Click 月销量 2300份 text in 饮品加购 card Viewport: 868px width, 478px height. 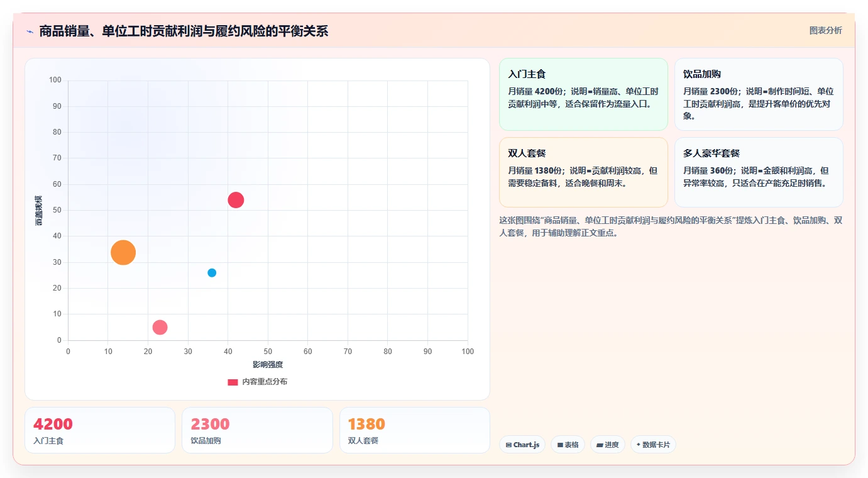coord(711,91)
